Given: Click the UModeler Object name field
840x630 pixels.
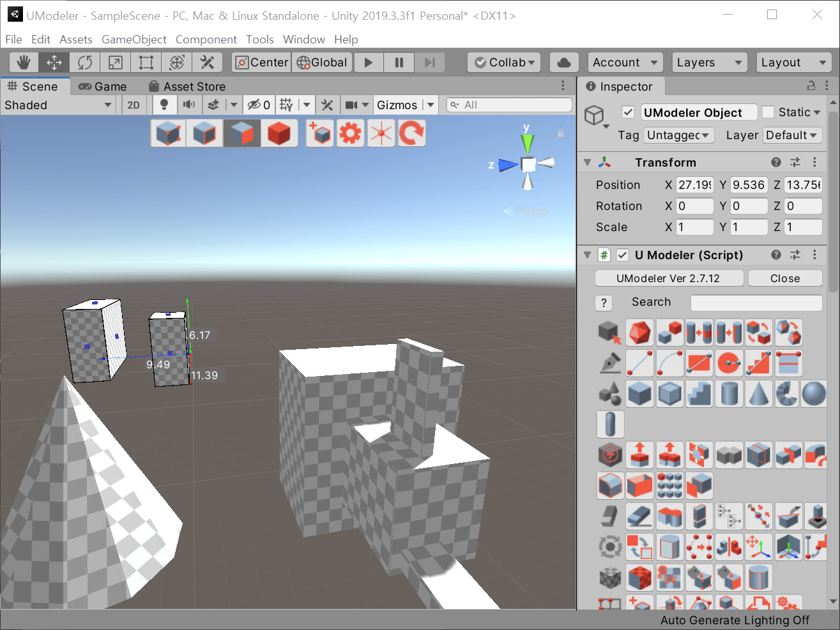Looking at the screenshot, I should point(699,112).
